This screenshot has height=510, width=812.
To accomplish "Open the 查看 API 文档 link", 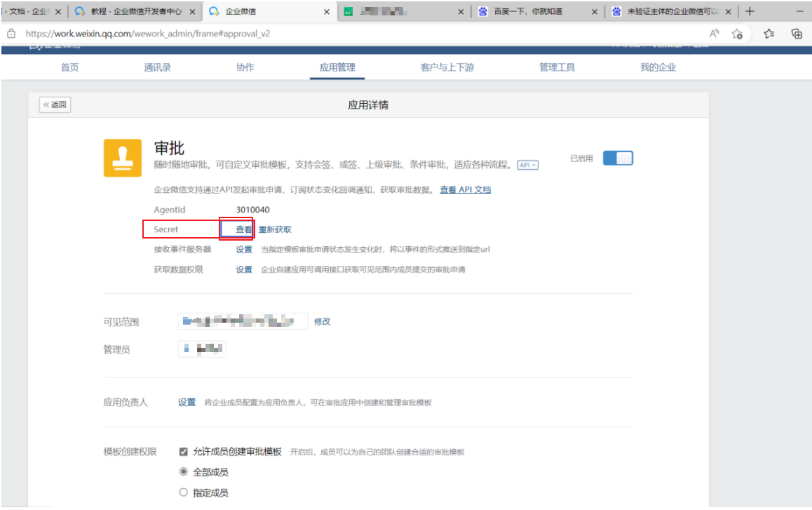I will (x=465, y=189).
